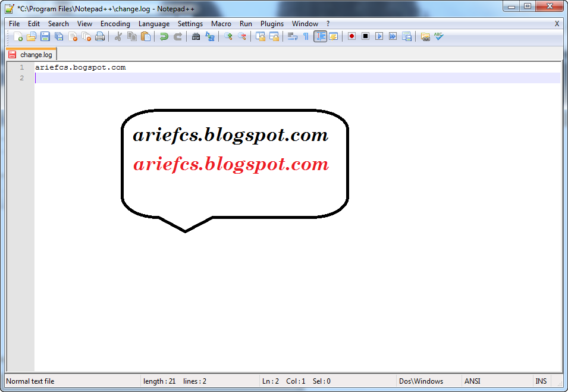The height and width of the screenshot is (392, 568).
Task: Click the launch-in-browser toolbar icon
Action: pos(425,36)
